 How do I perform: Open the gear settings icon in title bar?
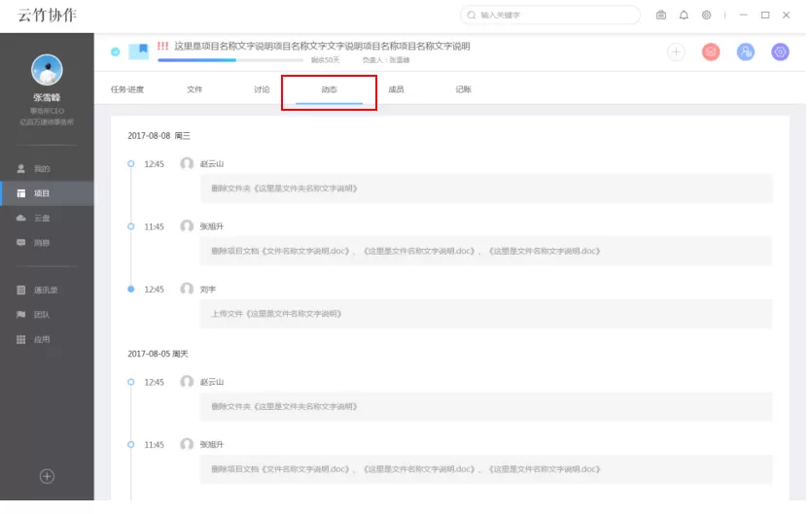click(x=706, y=15)
